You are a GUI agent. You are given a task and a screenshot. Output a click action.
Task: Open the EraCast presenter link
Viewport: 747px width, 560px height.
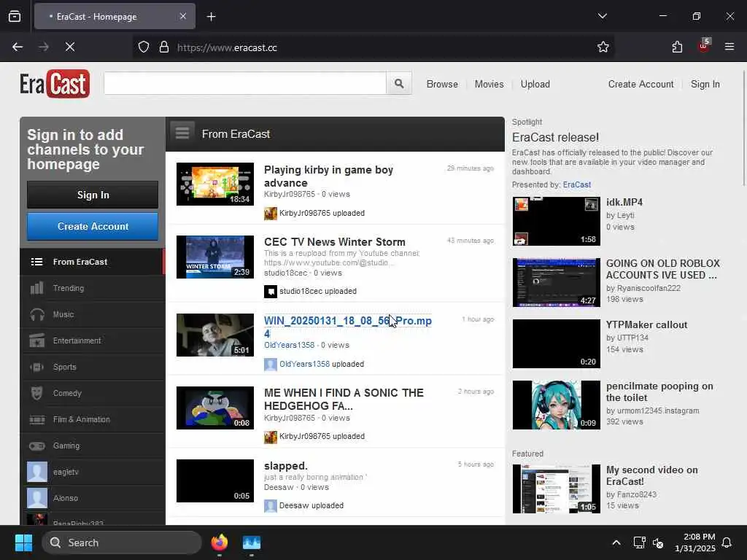tap(576, 184)
